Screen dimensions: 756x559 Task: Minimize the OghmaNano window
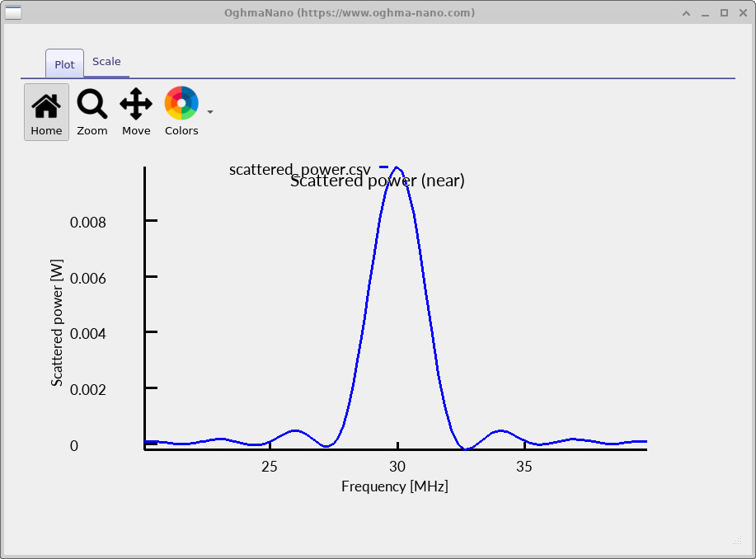(x=706, y=13)
